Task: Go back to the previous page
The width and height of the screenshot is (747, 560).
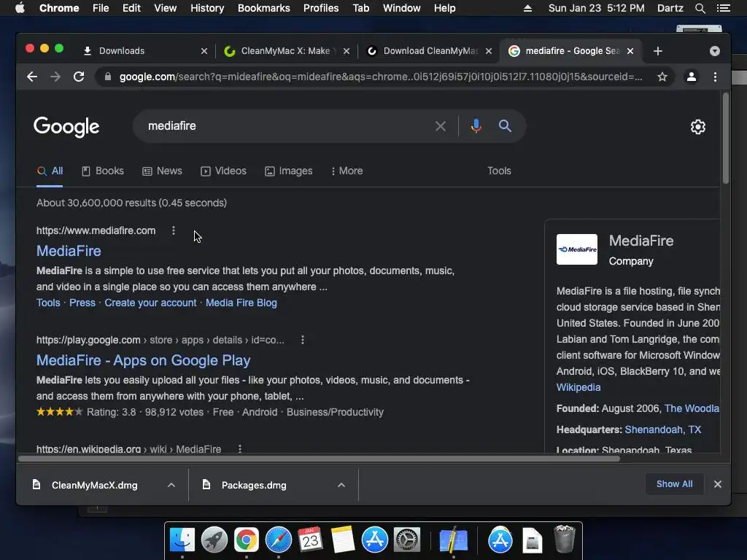Action: tap(32, 77)
